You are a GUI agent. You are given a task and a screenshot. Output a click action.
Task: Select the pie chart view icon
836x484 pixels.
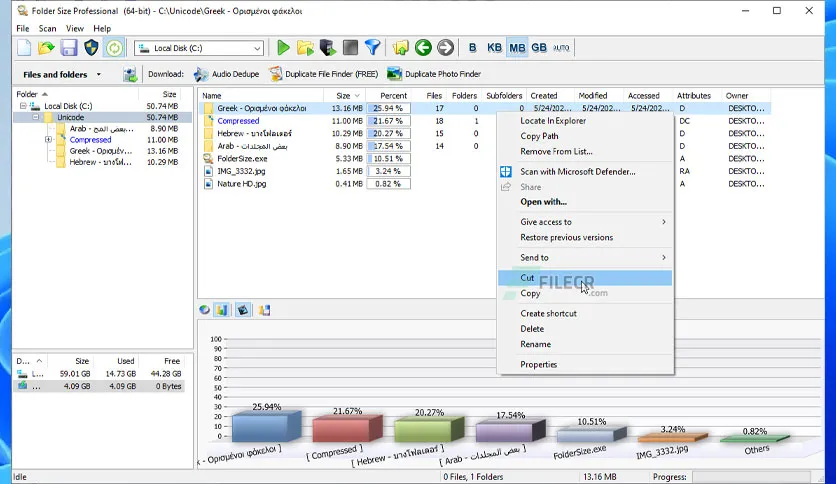(x=204, y=310)
